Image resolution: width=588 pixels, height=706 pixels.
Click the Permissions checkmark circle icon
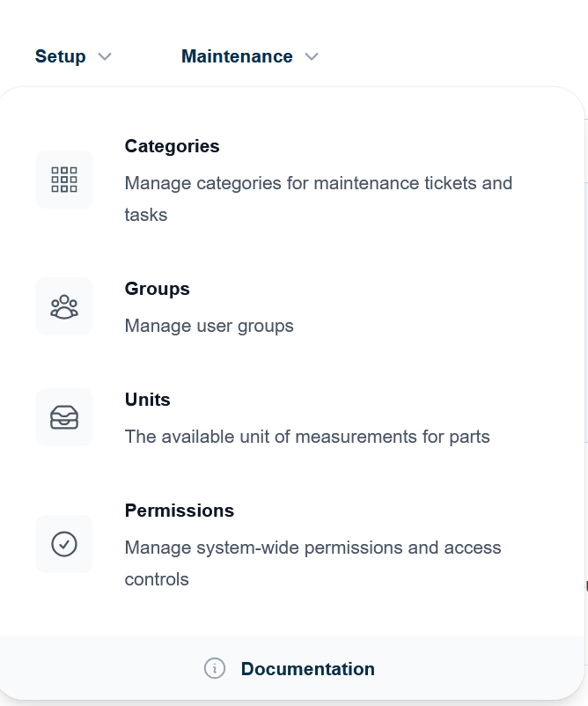point(63,544)
